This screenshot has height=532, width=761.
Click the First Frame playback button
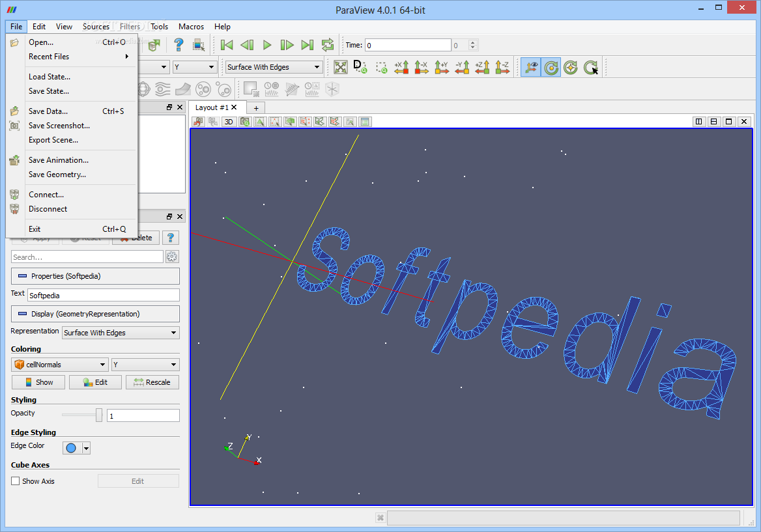tap(227, 45)
